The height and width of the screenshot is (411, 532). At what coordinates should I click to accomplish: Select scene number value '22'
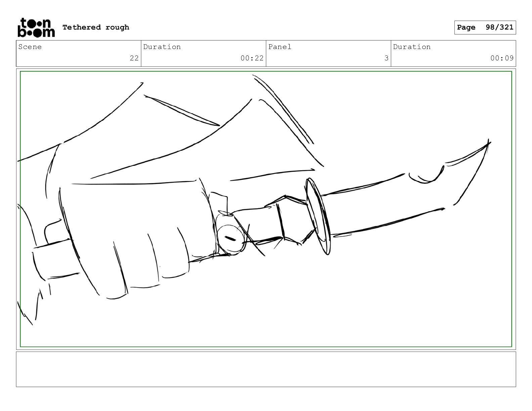pos(134,58)
